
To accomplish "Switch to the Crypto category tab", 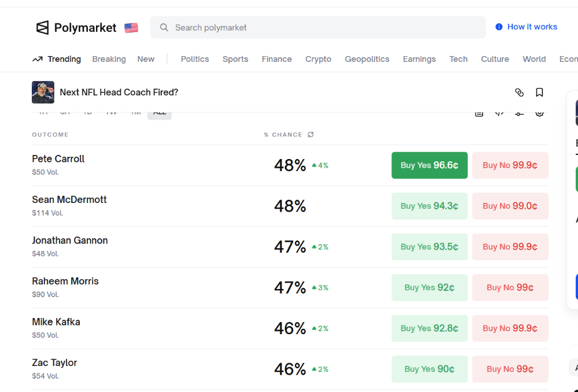I will 318,59.
